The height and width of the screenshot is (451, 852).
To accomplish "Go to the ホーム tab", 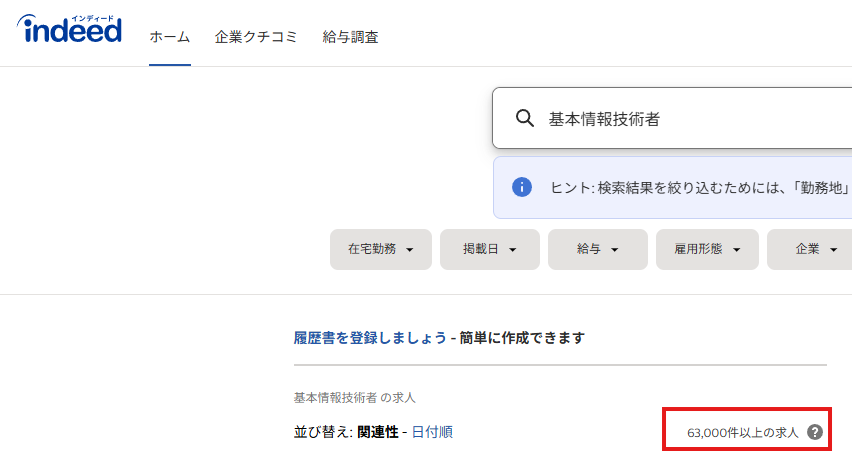I will 170,37.
